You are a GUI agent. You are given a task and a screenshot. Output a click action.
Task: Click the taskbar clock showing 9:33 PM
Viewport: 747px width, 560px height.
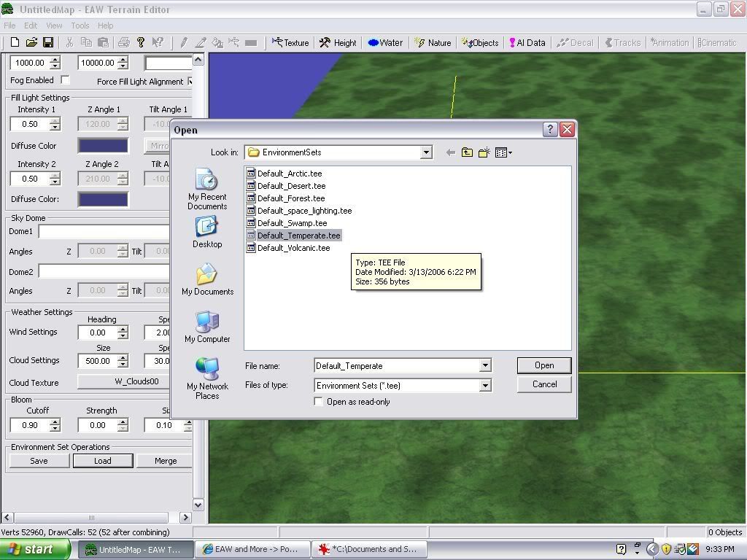click(x=719, y=550)
